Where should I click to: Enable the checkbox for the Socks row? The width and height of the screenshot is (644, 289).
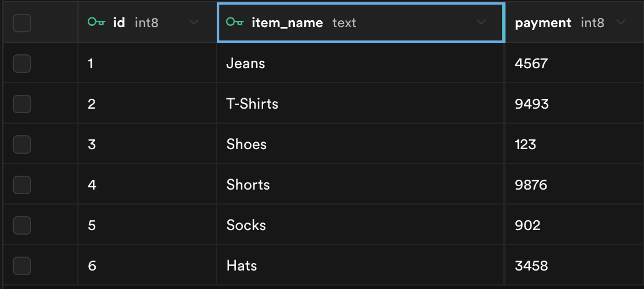click(22, 225)
